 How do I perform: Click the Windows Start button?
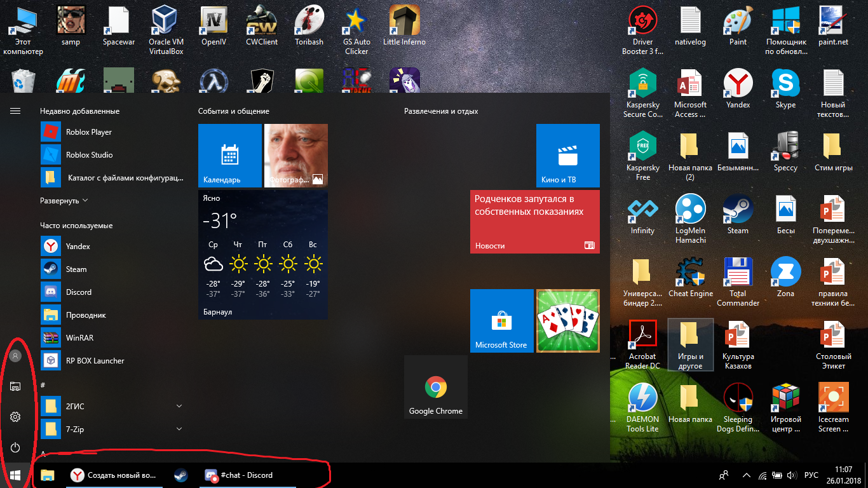coord(15,475)
